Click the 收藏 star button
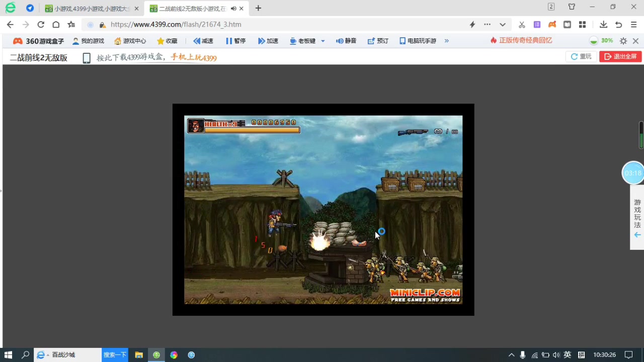Image resolution: width=644 pixels, height=362 pixels. (168, 41)
